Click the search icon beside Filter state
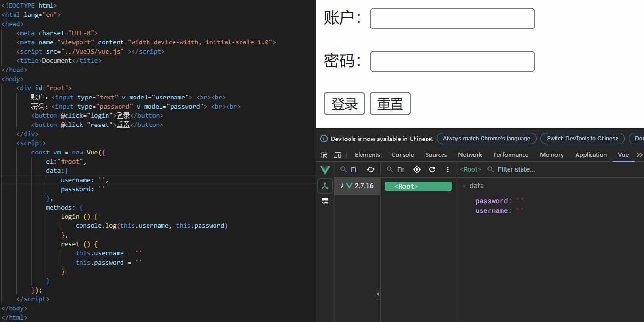Image resolution: width=644 pixels, height=322 pixels. pyautogui.click(x=490, y=169)
